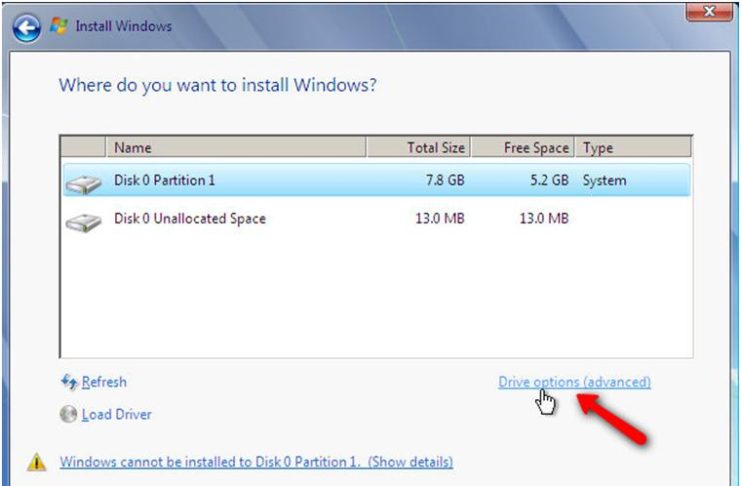The width and height of the screenshot is (741, 486).
Task: Click the Load Driver disc icon
Action: pos(69,415)
